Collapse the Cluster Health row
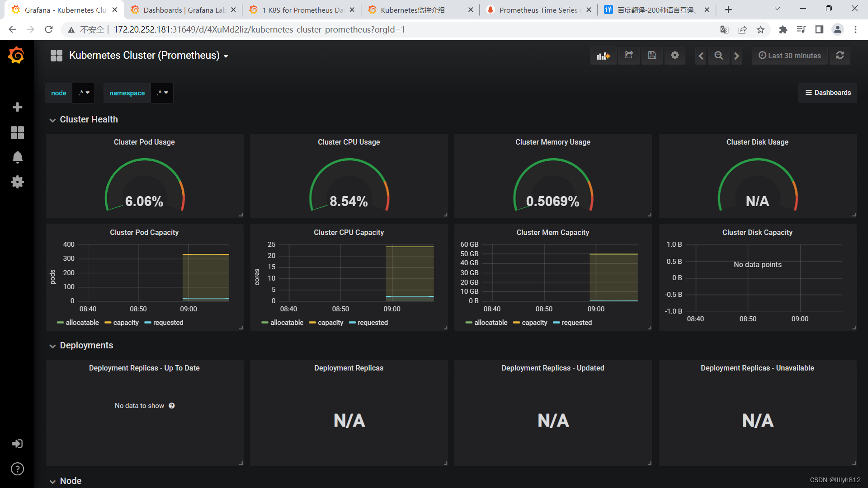868x488 pixels. 84,120
